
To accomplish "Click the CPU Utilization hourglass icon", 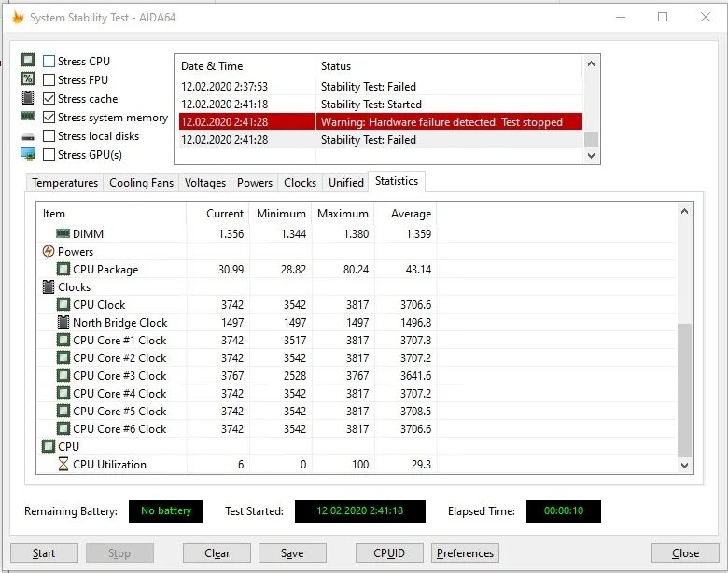I will point(63,464).
